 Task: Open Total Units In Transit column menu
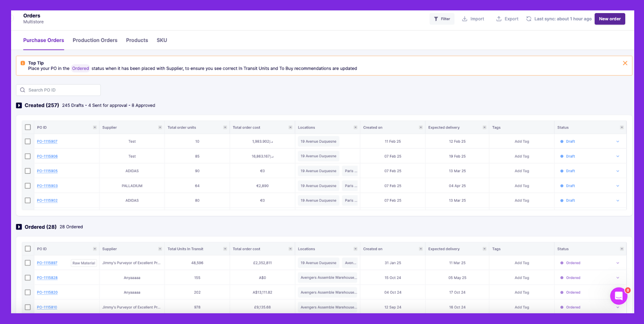(x=225, y=249)
